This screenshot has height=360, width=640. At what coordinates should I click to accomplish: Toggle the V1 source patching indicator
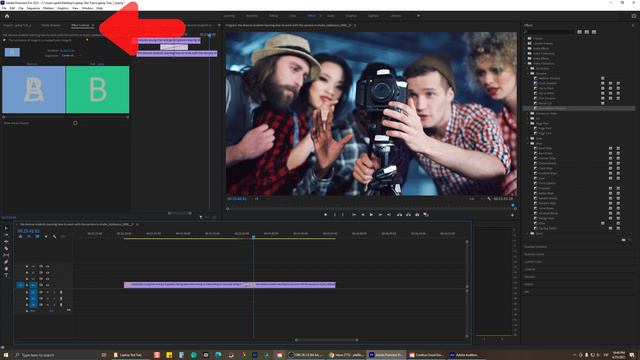pyautogui.click(x=20, y=285)
